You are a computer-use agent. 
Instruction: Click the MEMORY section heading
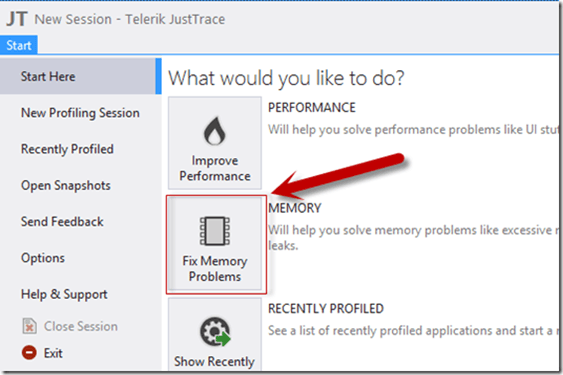point(295,208)
